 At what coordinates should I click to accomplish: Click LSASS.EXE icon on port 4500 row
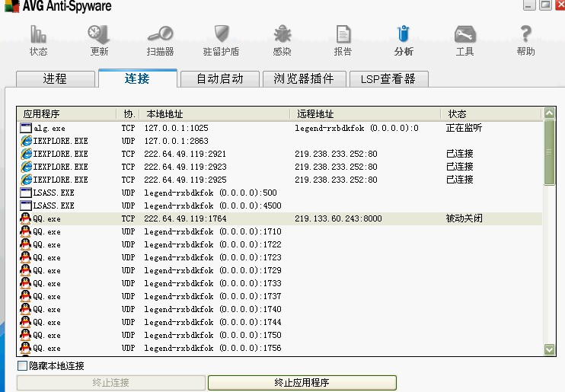click(26, 206)
